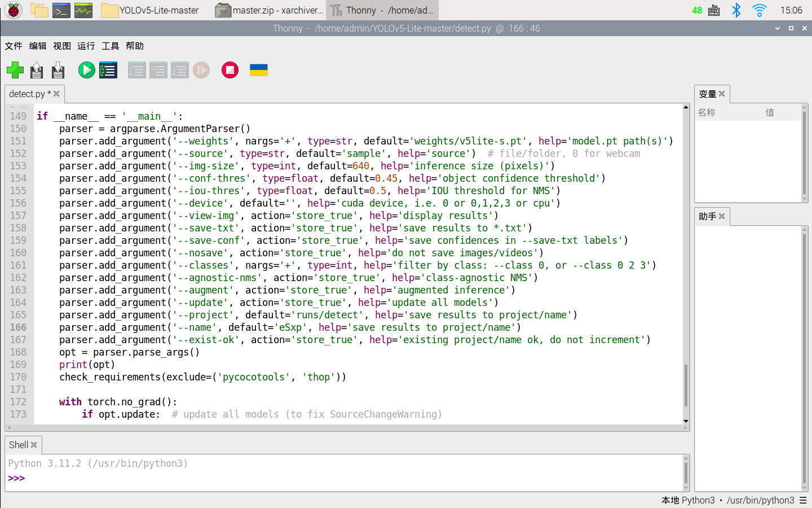The image size is (812, 508).
Task: Open the 文件 menu
Action: 14,46
